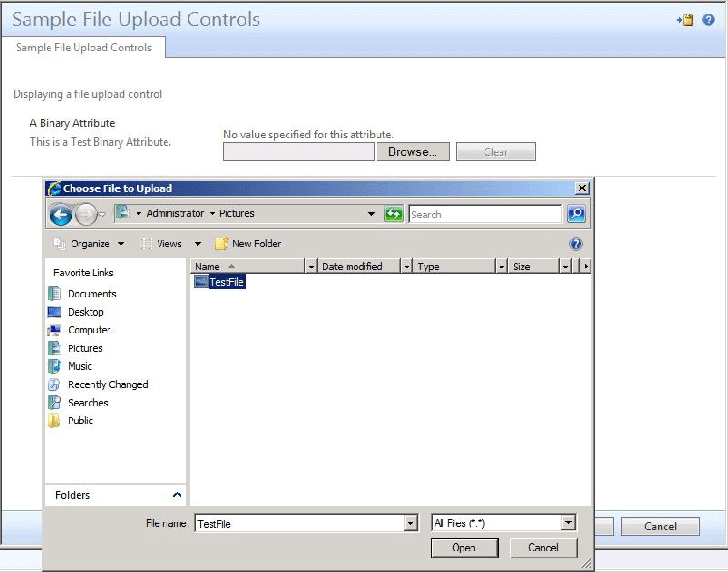The image size is (728, 572).
Task: Open Recently Changed from Favorite Links
Action: coord(107,384)
